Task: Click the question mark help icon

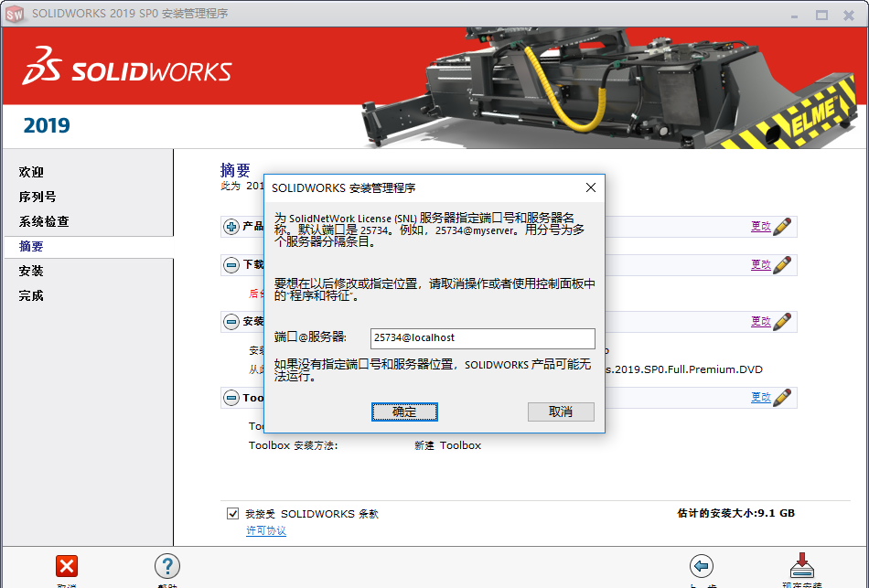Action: pyautogui.click(x=166, y=566)
